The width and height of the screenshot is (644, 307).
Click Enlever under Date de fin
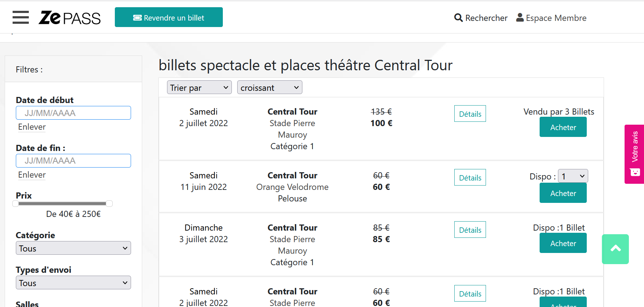[x=32, y=175]
